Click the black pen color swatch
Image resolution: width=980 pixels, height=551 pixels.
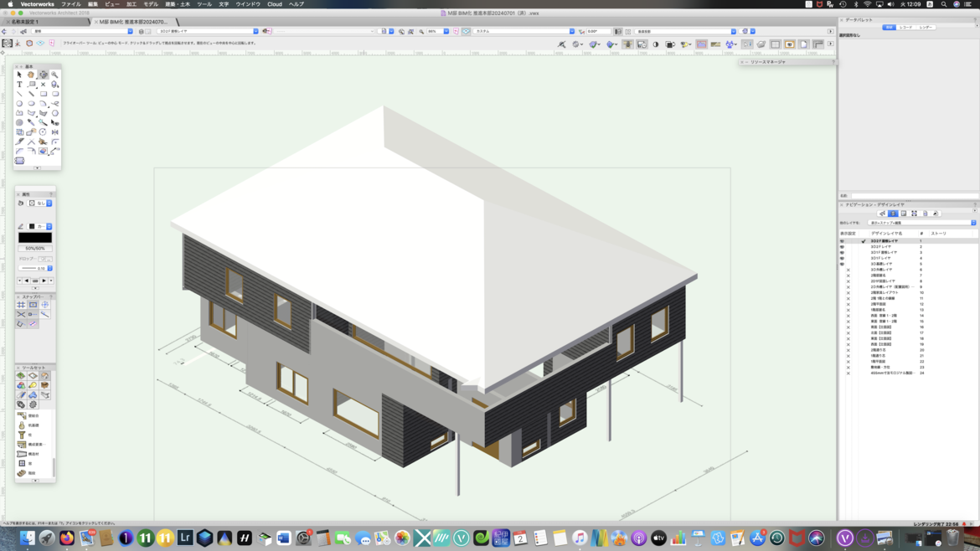tap(32, 227)
